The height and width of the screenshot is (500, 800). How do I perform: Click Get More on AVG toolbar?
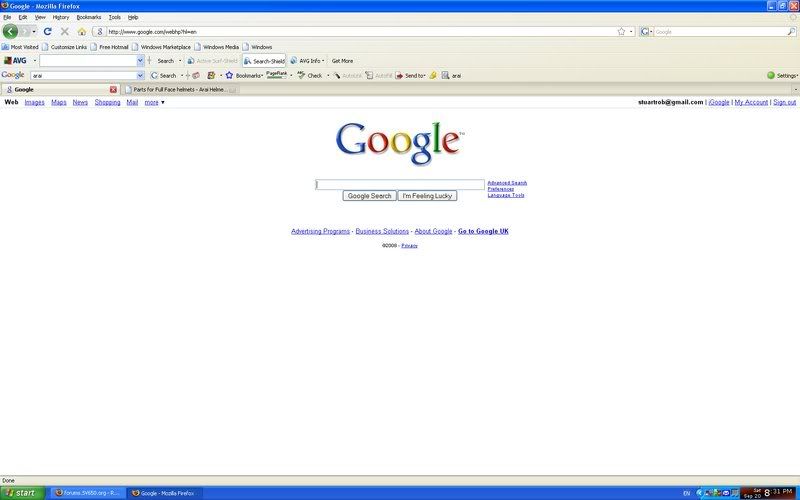(342, 61)
